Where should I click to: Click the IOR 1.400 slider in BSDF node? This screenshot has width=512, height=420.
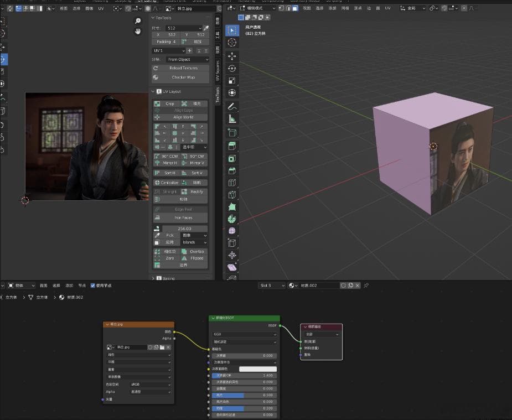click(245, 376)
